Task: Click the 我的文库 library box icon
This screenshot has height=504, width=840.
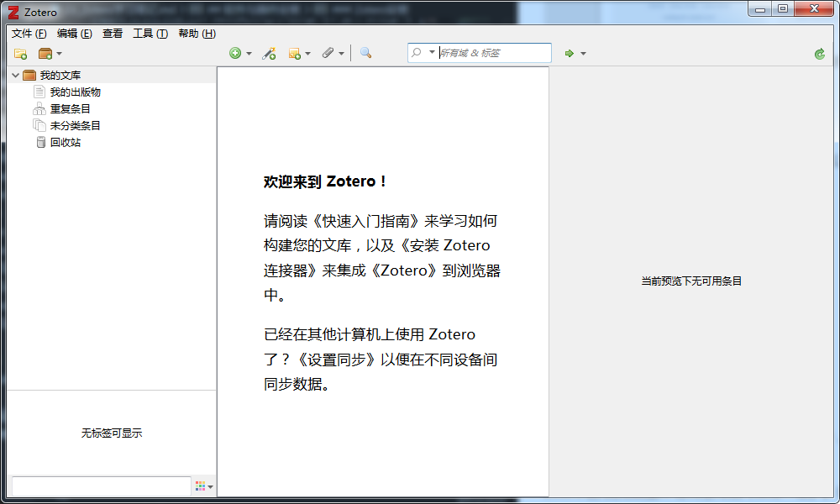Action: point(29,75)
